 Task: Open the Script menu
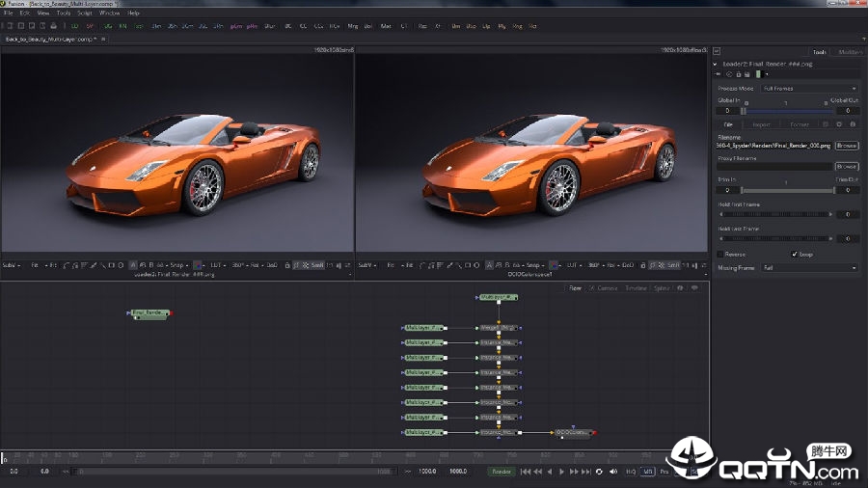85,13
